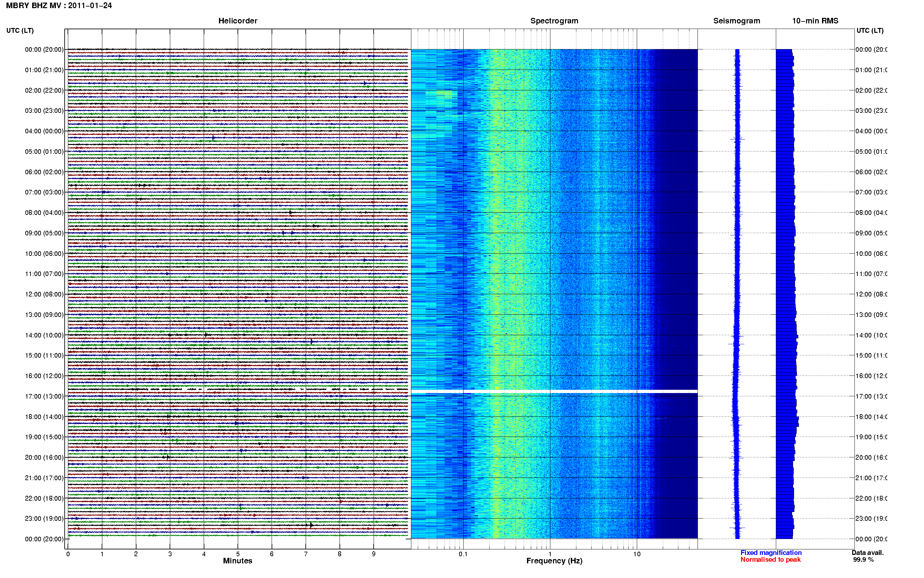The height and width of the screenshot is (578, 924).
Task: Click the 'Spectrogram' panel heading
Action: click(554, 21)
